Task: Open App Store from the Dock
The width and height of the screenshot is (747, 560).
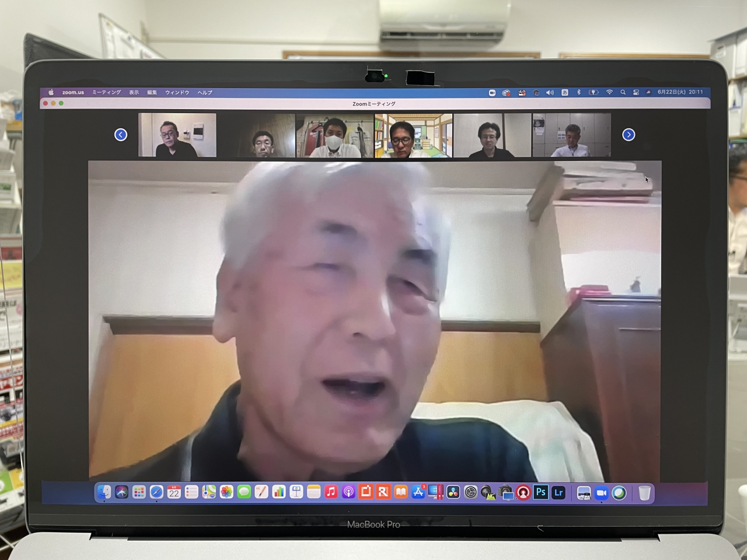Action: 418,492
